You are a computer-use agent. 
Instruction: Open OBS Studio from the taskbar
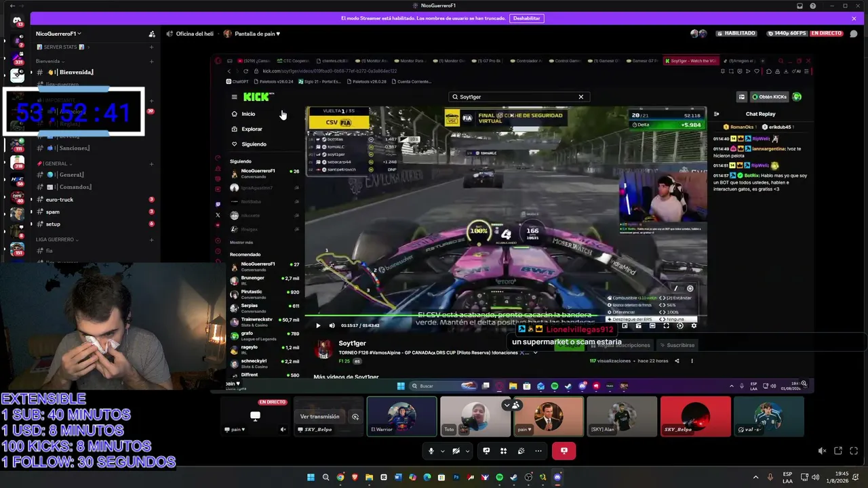[528, 477]
